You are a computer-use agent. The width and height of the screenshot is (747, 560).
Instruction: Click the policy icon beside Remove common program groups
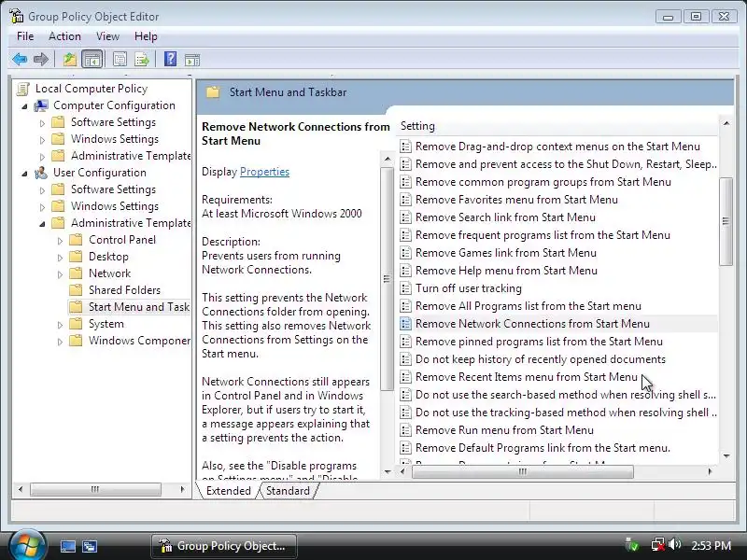click(405, 182)
